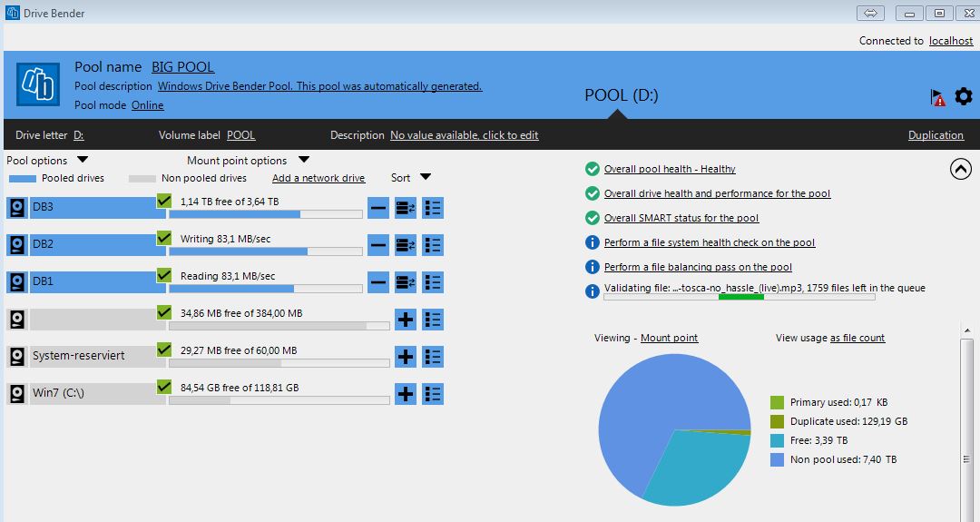The height and width of the screenshot is (522, 980).
Task: Change pool mode via the Online link
Action: [x=148, y=105]
